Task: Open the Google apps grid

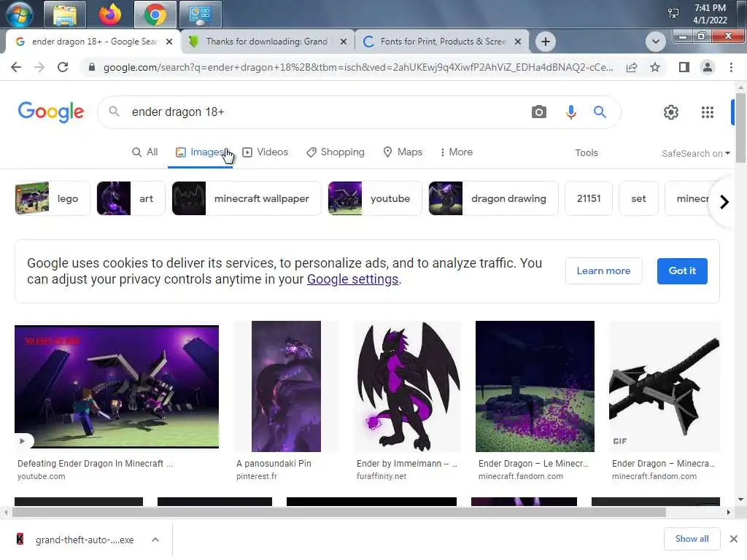Action: [708, 112]
